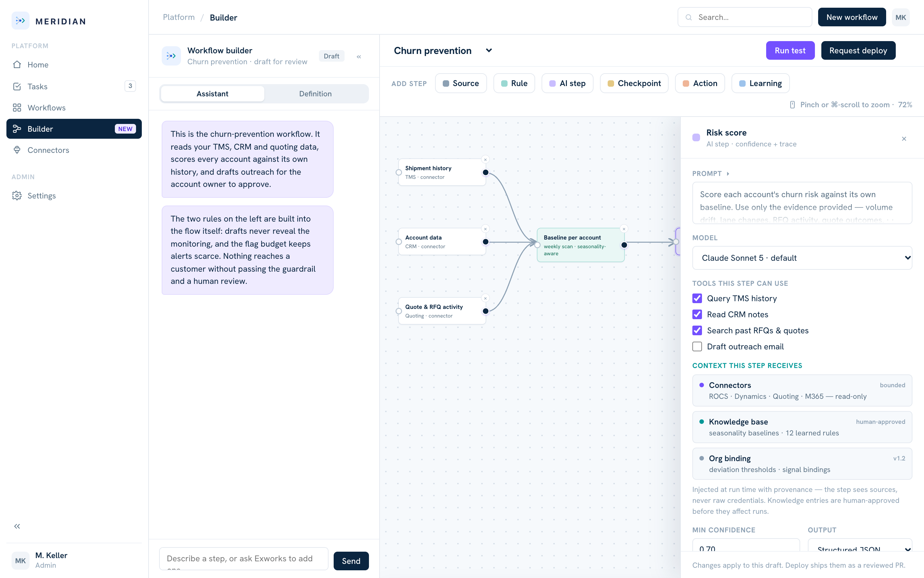Click the Platform breadcrumb
Image resolution: width=924 pixels, height=578 pixels.
[179, 17]
